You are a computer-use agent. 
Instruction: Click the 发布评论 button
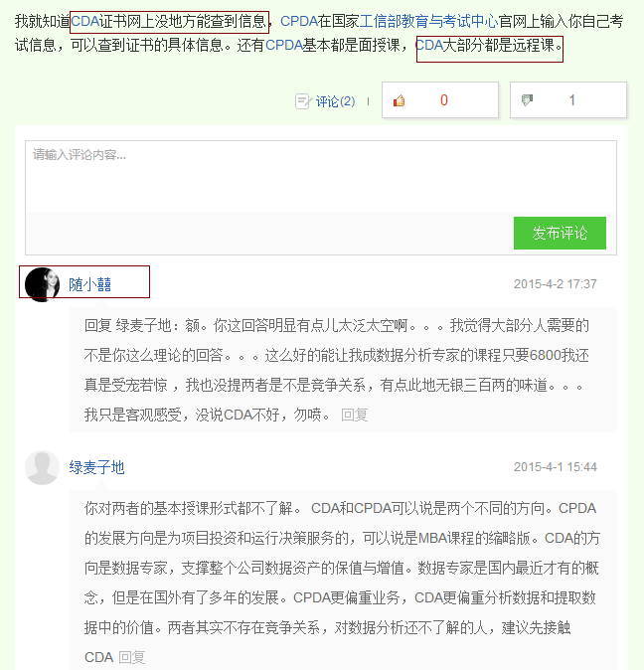560,233
